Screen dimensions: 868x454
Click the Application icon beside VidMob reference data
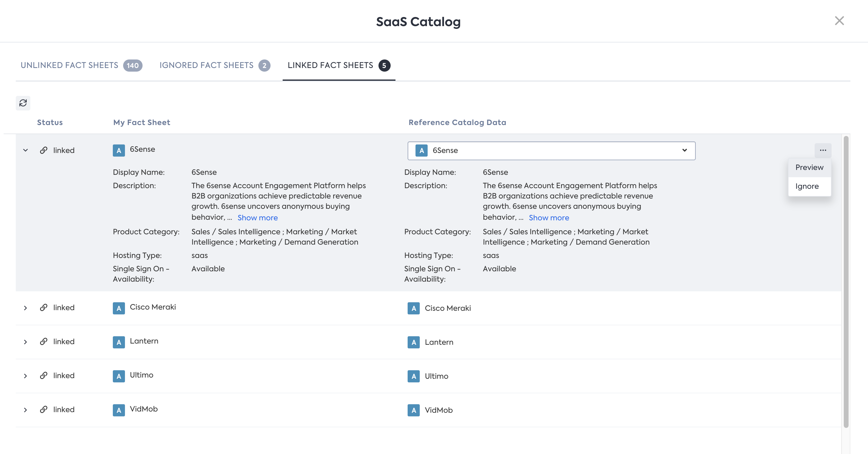413,410
